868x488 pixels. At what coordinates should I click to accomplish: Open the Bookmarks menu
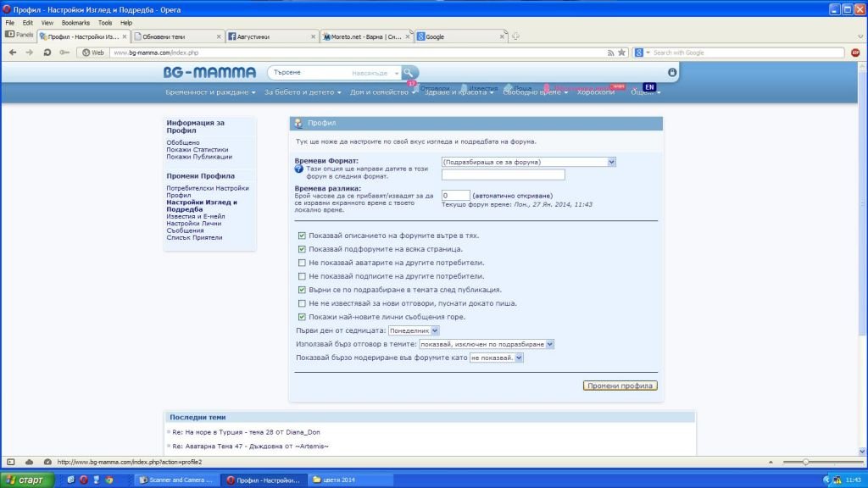(x=75, y=23)
